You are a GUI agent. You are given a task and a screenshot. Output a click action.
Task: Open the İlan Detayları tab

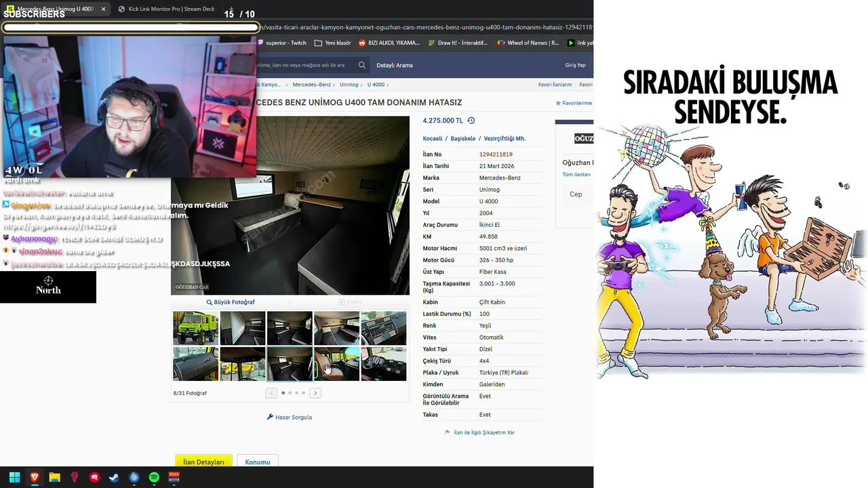203,462
